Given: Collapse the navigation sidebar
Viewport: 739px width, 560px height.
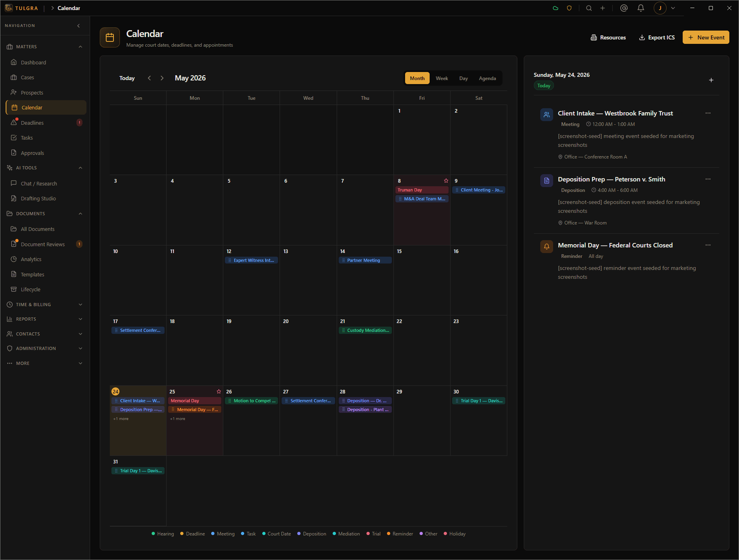Looking at the screenshot, I should point(78,26).
